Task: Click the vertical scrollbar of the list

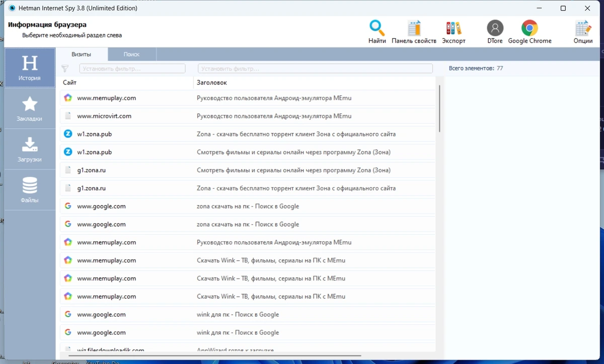Action: click(x=439, y=108)
